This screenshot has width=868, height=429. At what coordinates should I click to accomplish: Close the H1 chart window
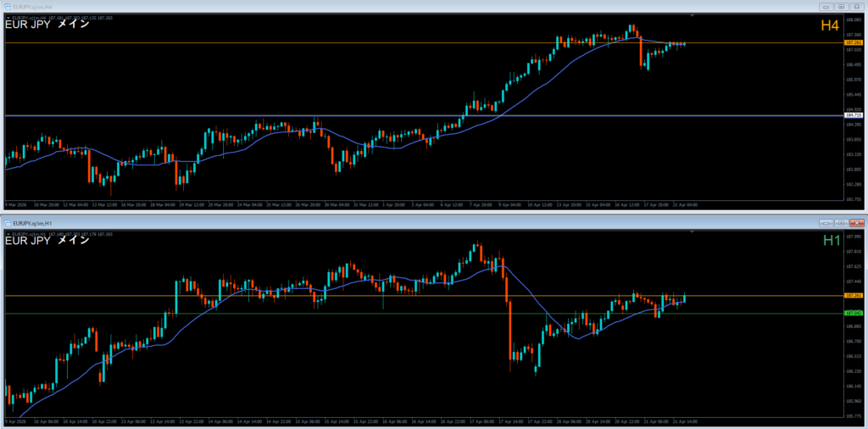[855, 222]
